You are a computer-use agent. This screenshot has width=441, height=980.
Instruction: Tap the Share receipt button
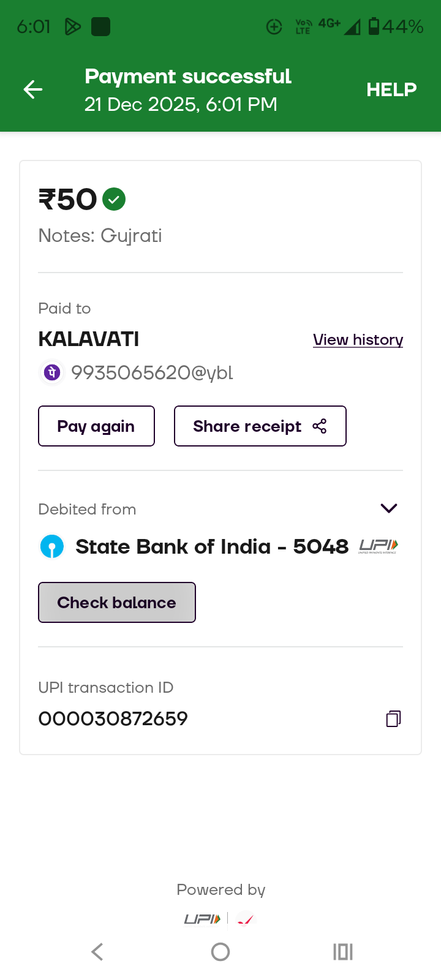tap(260, 426)
